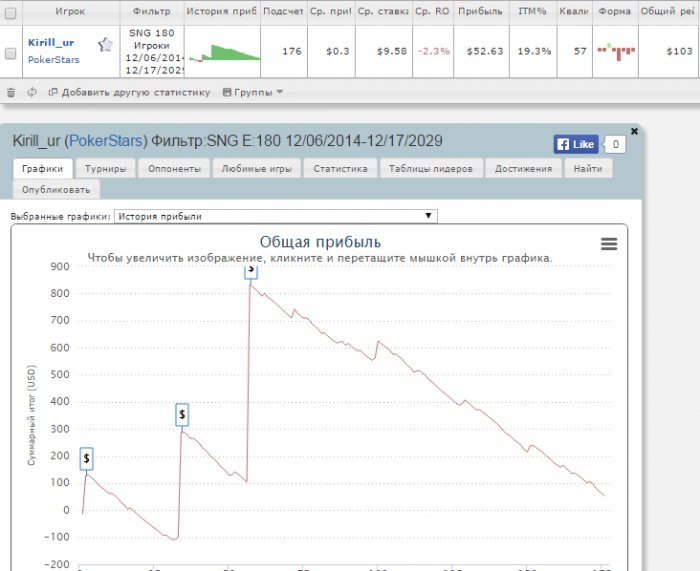Screen dimensions: 700x571
Task: Switch to the Оппоненты tab
Action: pos(174,169)
